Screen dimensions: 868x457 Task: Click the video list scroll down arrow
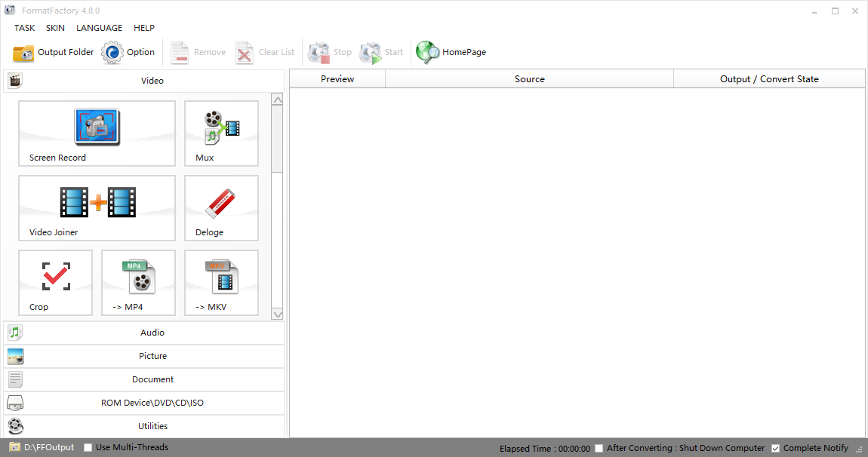(x=277, y=314)
